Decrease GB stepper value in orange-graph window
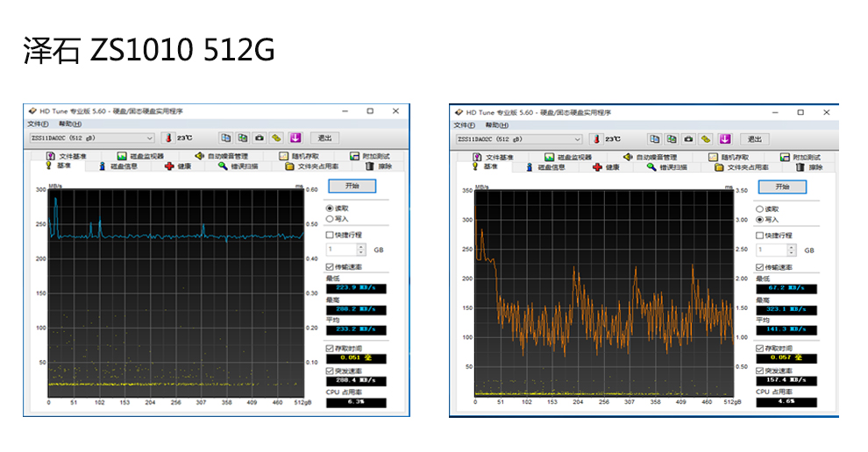The width and height of the screenshot is (868, 452). click(792, 253)
